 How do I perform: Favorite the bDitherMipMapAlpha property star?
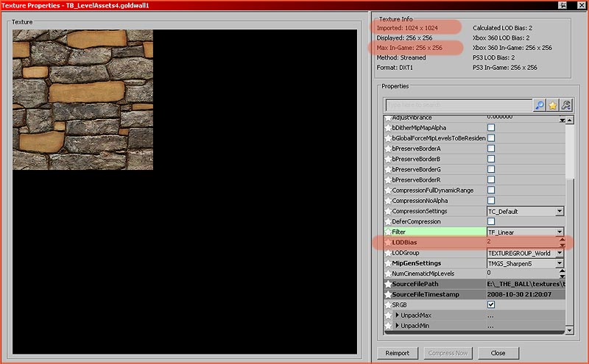pyautogui.click(x=388, y=128)
